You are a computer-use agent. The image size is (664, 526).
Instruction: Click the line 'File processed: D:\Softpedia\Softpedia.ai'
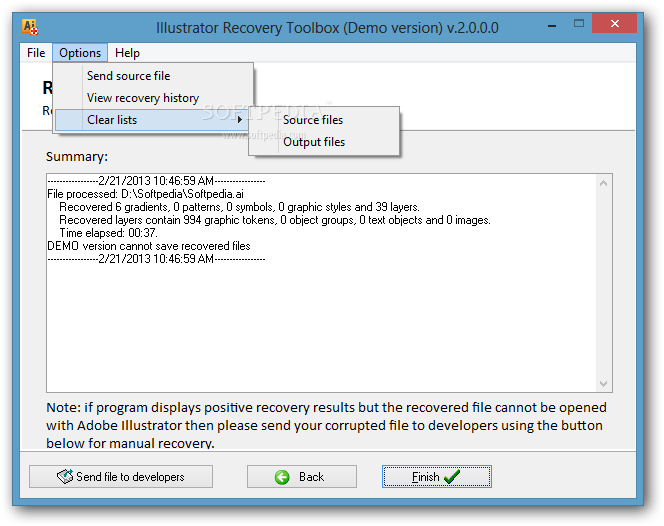145,194
